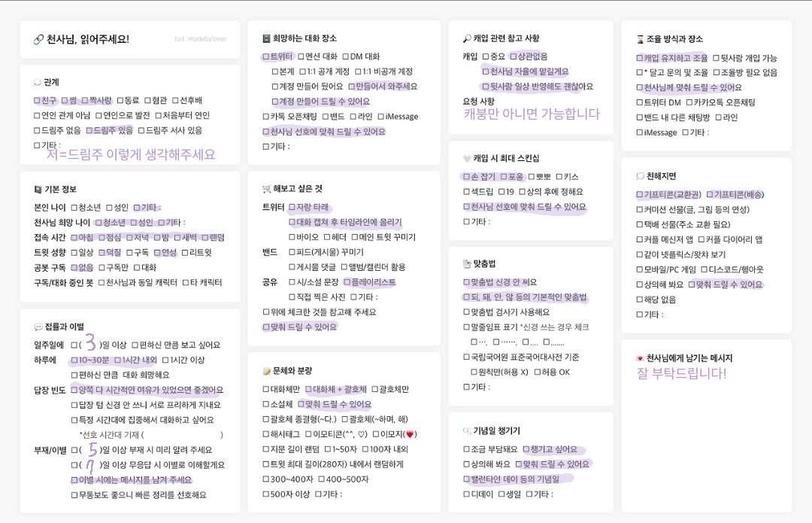812x523 pixels.
Task: Check "이별 시에는 메시지를 남겨 주세요" box
Action: (x=74, y=480)
